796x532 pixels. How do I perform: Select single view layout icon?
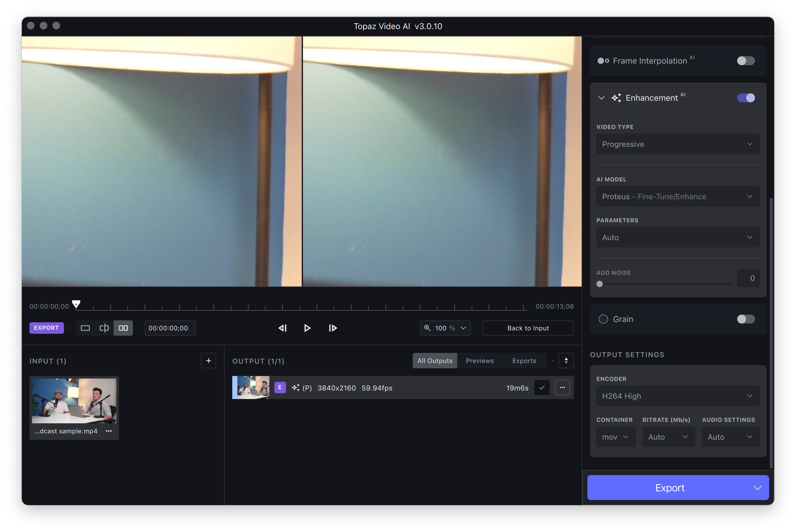[x=85, y=328]
